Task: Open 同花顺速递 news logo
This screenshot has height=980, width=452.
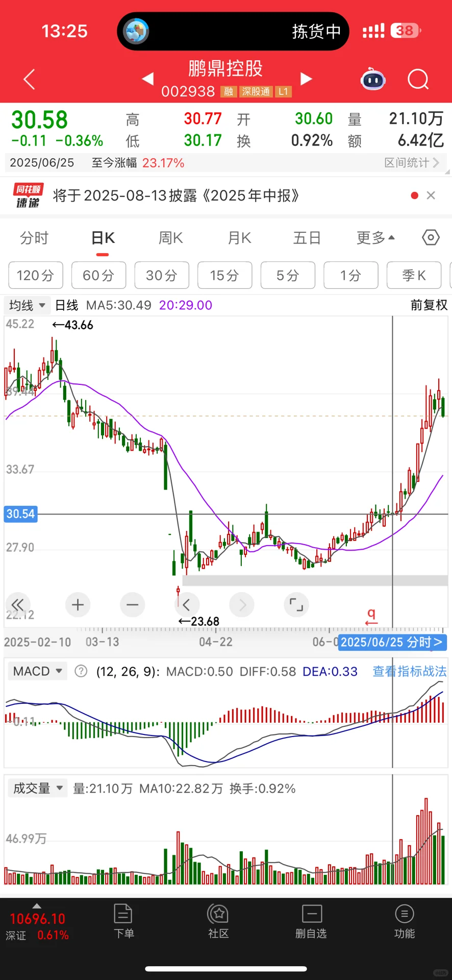Action: click(x=28, y=196)
